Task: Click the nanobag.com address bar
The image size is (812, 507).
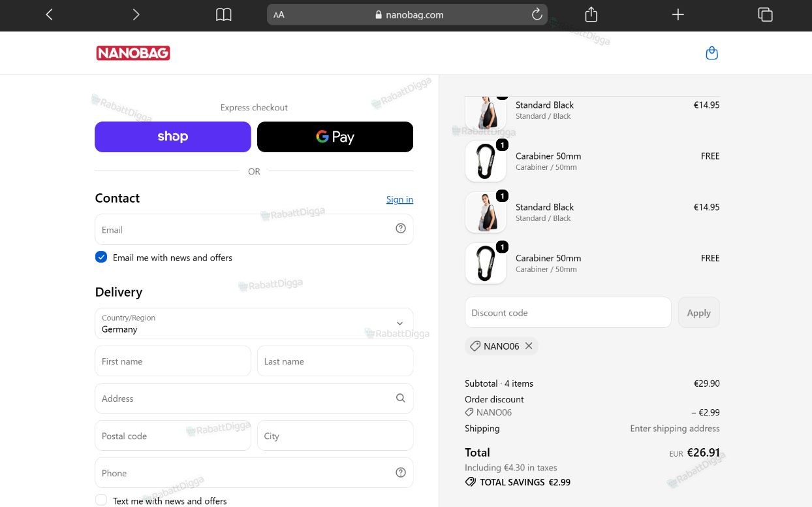Action: 407,14
